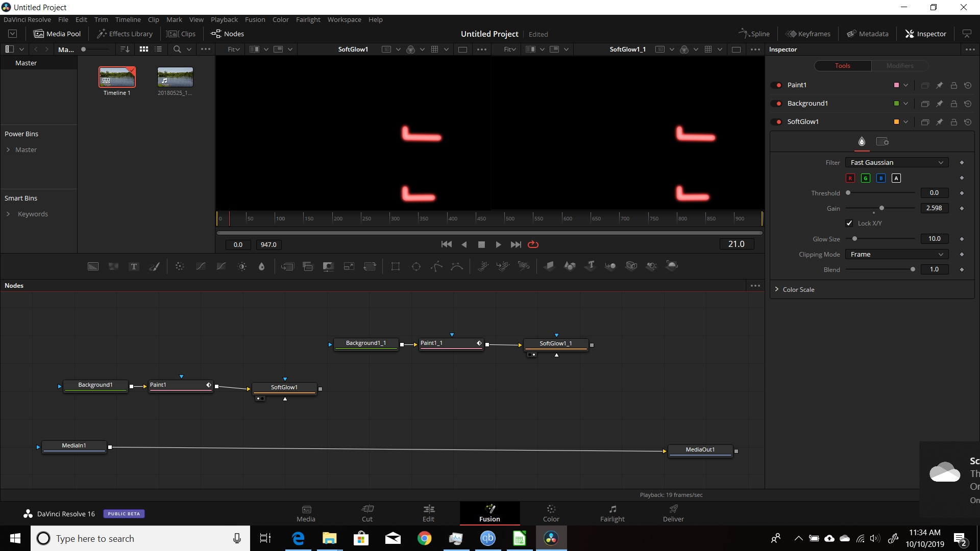Open the Fusion menu
The width and height of the screenshot is (980, 551).
tap(255, 19)
